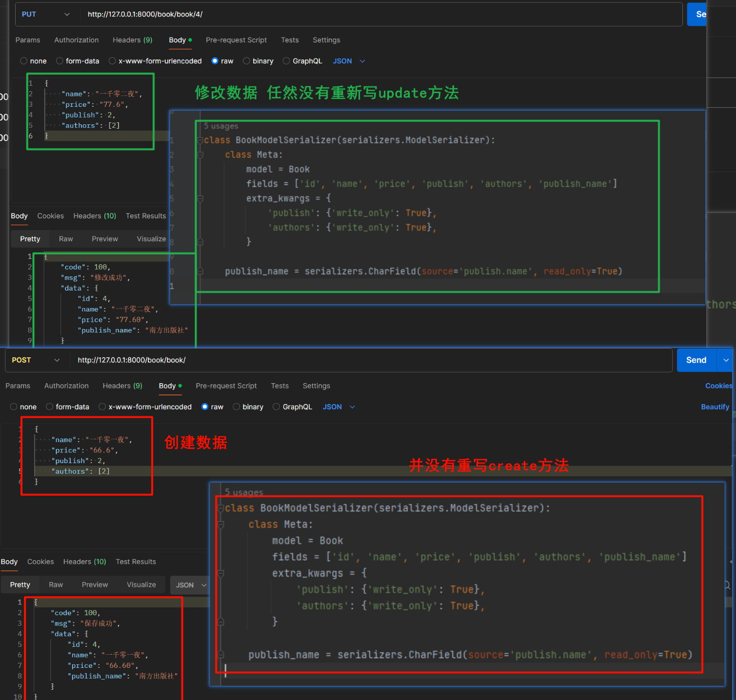736x700 pixels.
Task: Open the POST method dropdown
Action: (36, 360)
